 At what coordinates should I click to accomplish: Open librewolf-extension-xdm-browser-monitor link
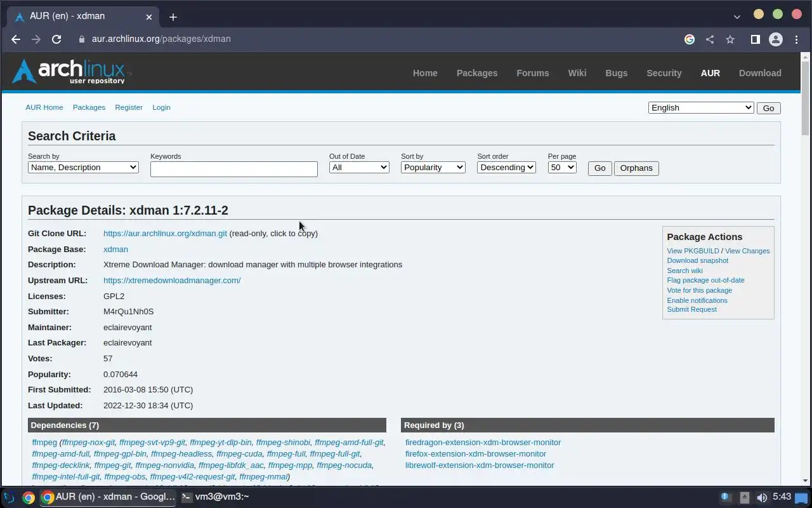coord(480,465)
